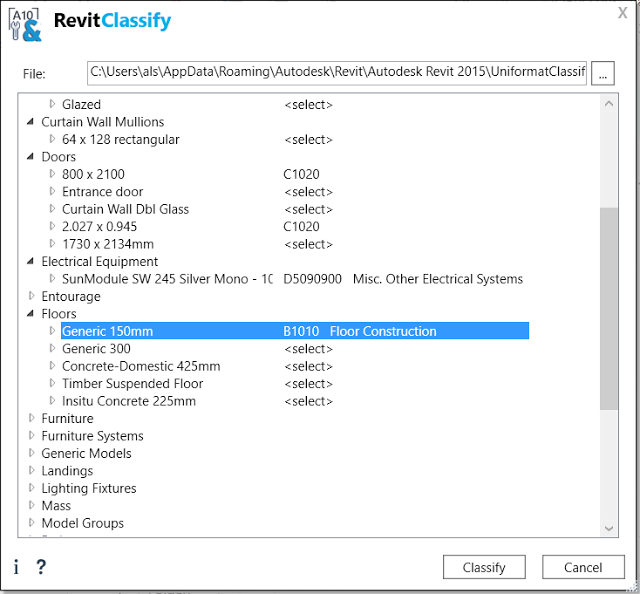Expand the 800 x 2100 door node

coord(52,174)
